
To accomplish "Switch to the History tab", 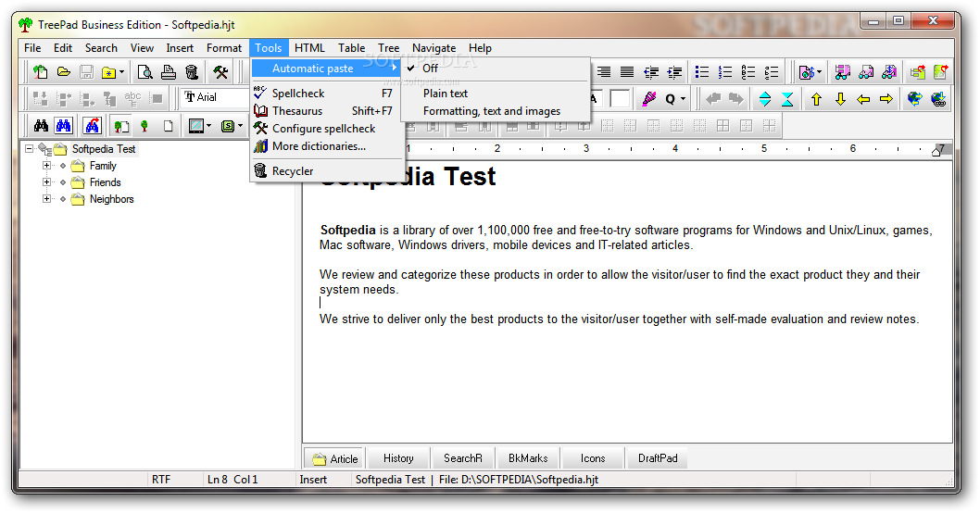I will point(398,458).
